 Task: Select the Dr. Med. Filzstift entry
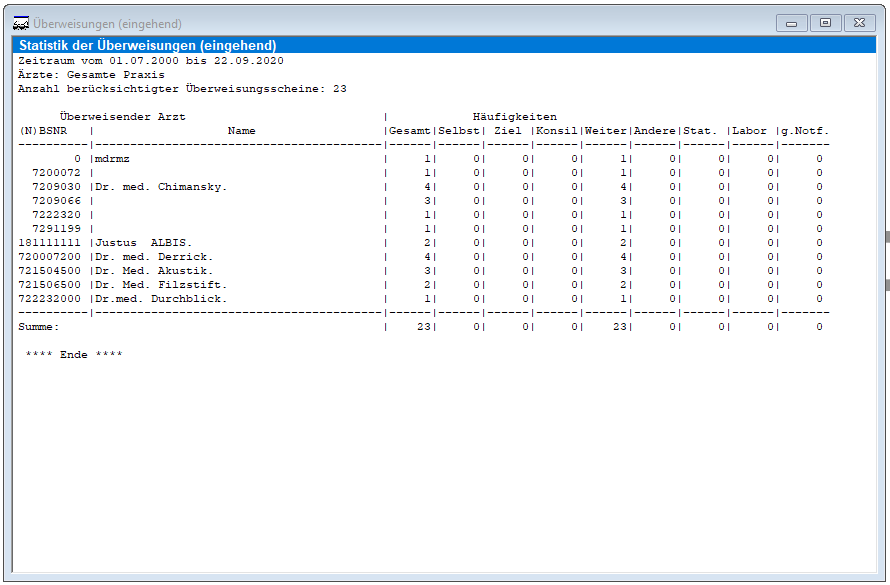tap(160, 285)
